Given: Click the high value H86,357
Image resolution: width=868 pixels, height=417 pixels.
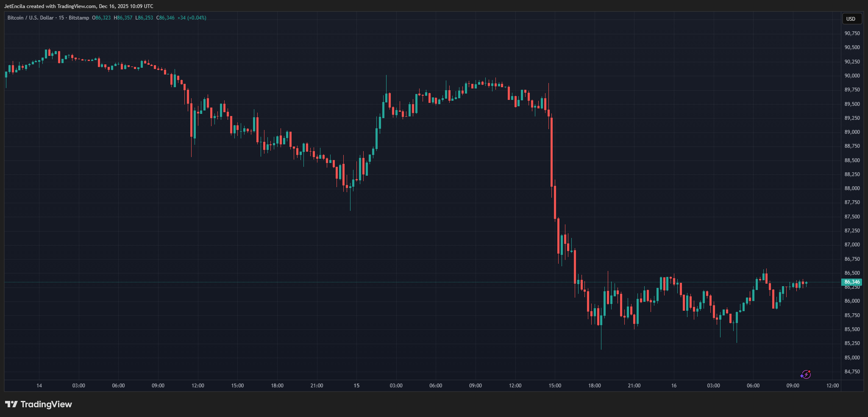Looking at the screenshot, I should [123, 18].
